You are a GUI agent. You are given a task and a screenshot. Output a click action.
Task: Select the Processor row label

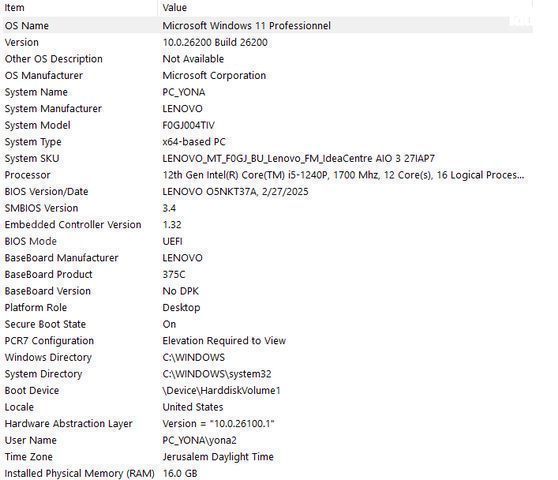coord(27,175)
